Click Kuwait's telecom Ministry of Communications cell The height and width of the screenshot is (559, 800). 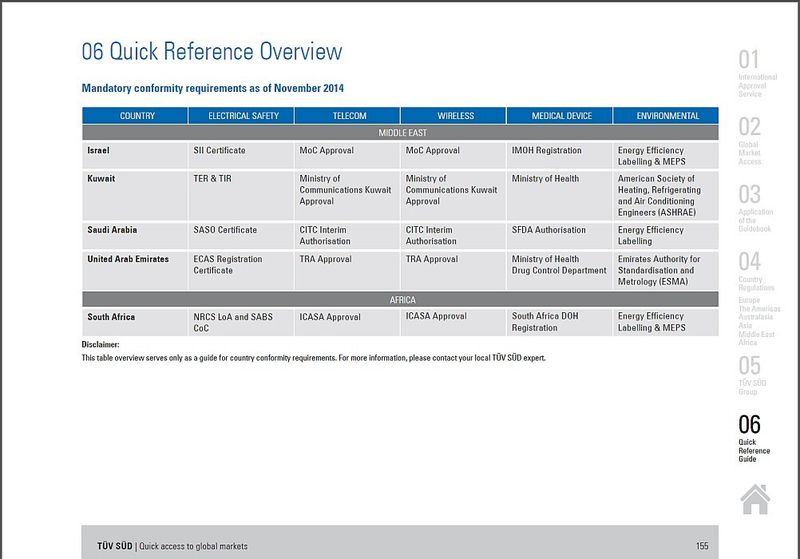(347, 195)
